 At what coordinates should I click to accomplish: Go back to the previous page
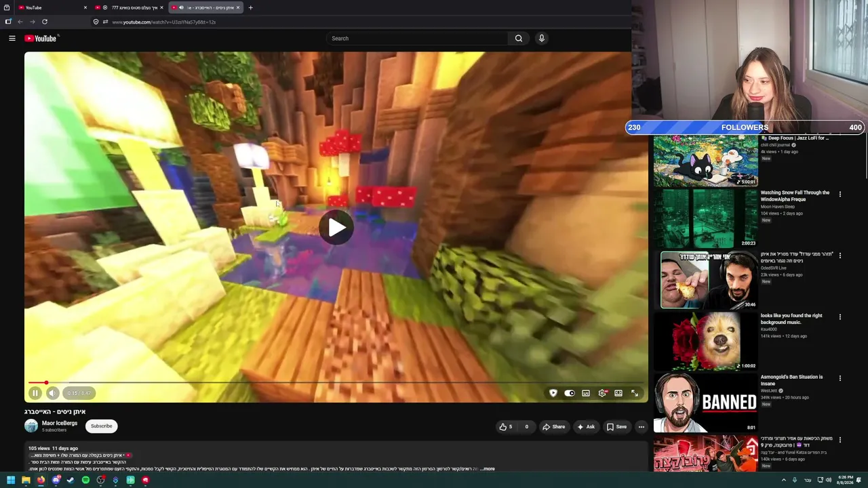[x=20, y=22]
